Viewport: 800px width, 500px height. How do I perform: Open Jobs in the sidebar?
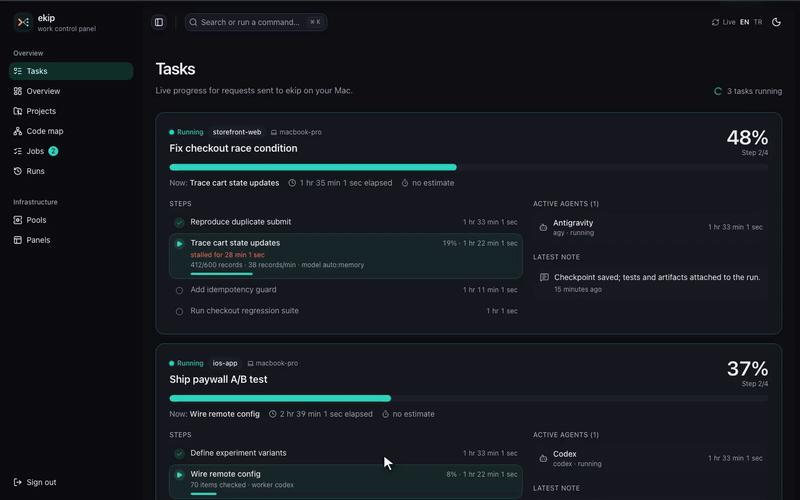(71, 151)
